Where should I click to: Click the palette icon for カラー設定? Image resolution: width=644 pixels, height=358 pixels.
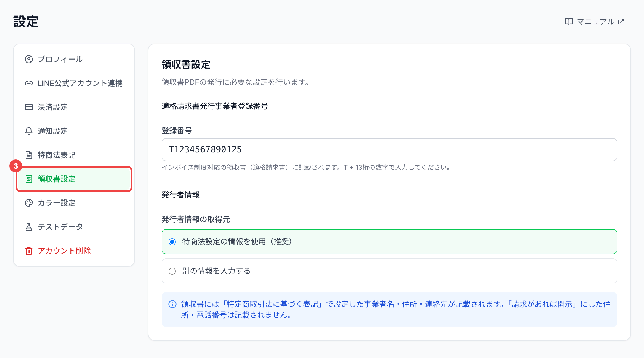click(x=29, y=203)
